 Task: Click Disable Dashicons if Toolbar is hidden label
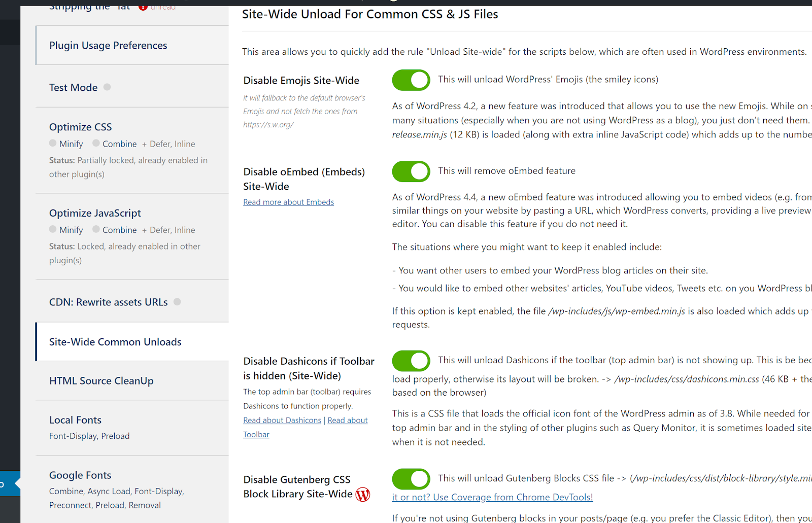[309, 368]
